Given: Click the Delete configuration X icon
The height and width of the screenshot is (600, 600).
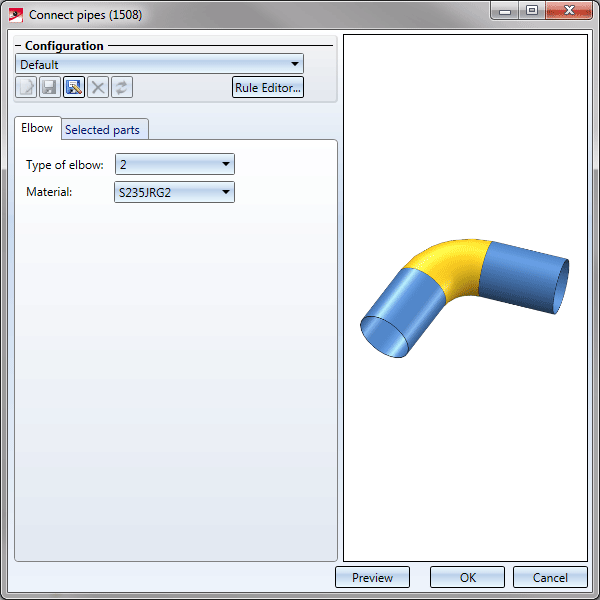Looking at the screenshot, I should click(x=98, y=87).
